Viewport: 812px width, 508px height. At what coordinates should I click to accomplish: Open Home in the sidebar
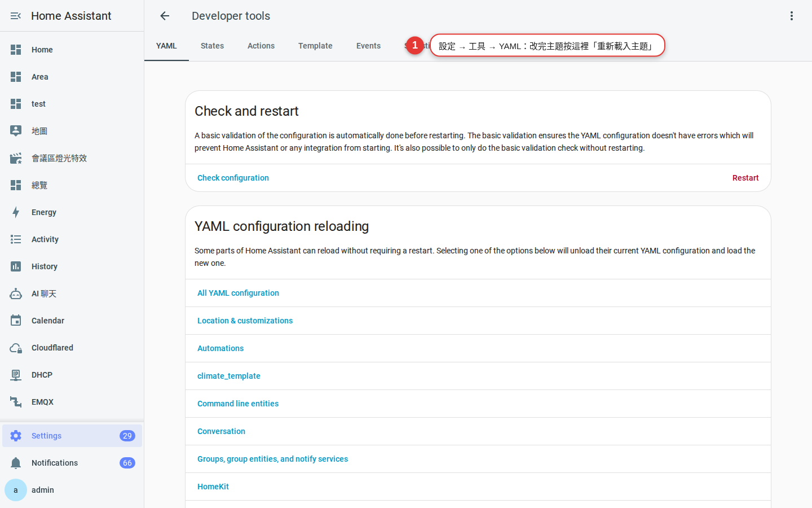tap(72, 50)
